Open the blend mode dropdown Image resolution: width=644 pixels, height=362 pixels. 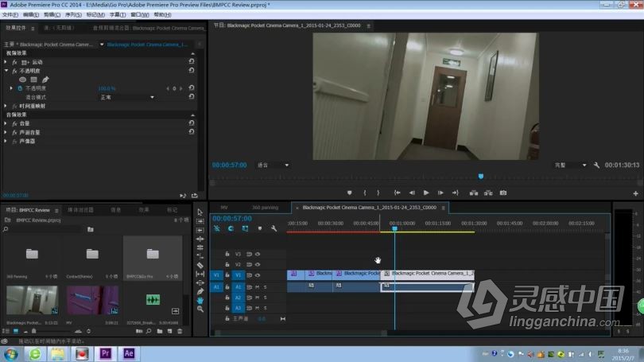pyautogui.click(x=127, y=97)
